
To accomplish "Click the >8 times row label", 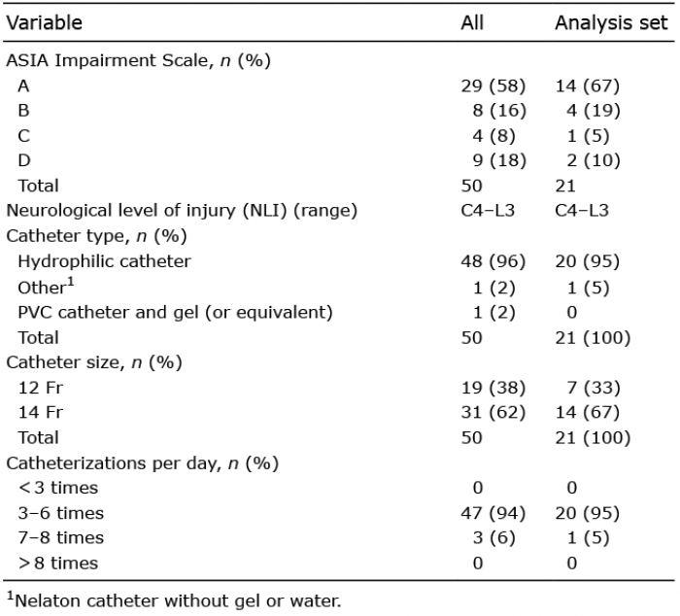I will [58, 564].
